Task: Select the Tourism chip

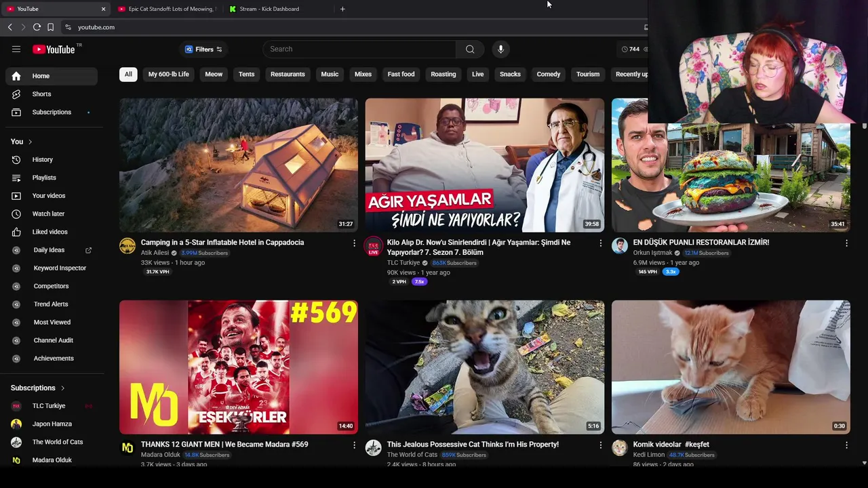Action: (x=588, y=74)
